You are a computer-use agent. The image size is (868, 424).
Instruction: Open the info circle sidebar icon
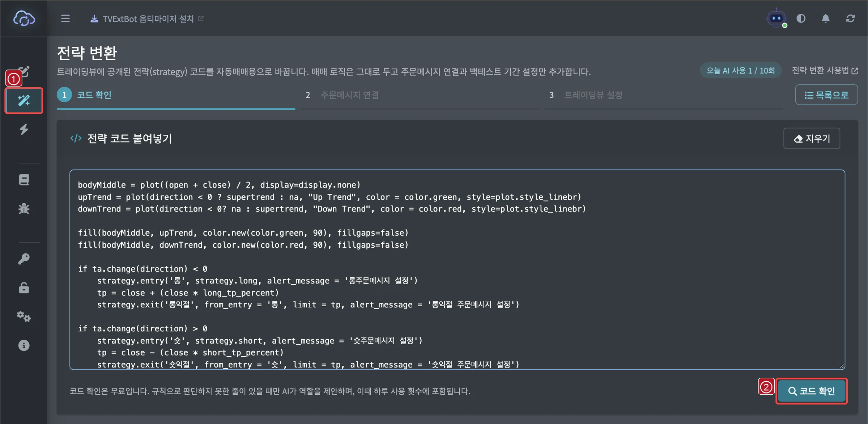coord(24,345)
